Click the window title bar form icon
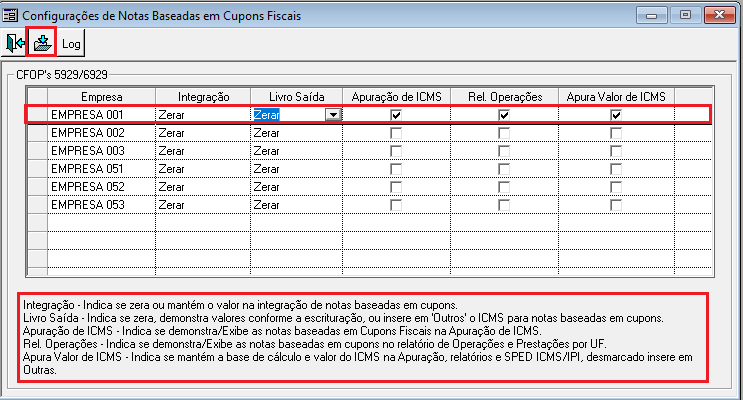 pos(10,15)
